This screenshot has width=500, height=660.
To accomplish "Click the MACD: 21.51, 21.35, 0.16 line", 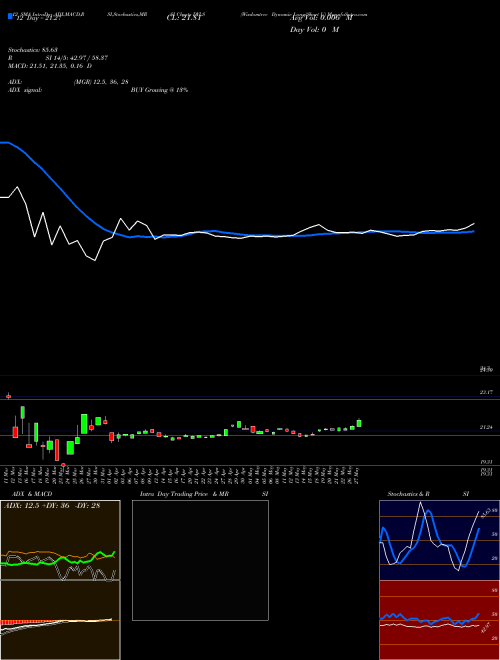I will click(50, 66).
